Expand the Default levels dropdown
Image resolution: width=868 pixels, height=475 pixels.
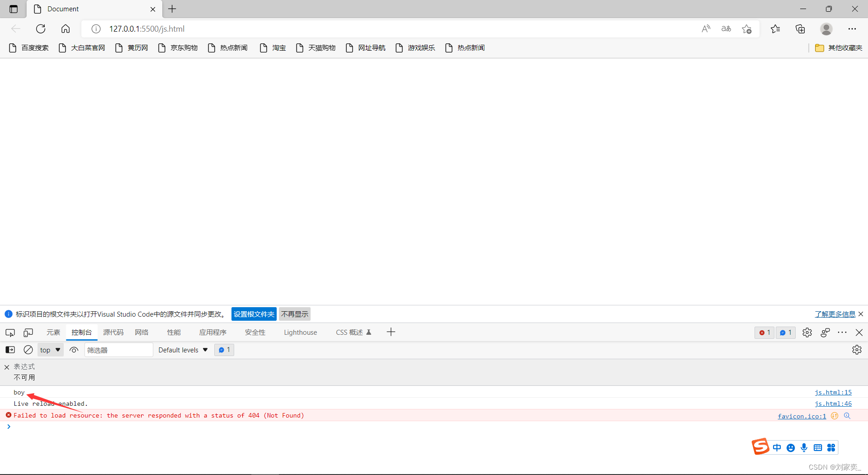pos(183,350)
